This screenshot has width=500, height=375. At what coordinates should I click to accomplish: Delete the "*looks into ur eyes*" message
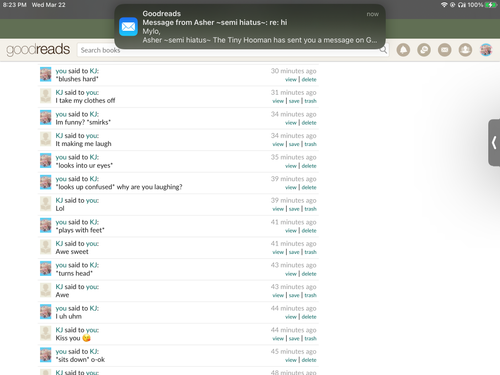click(x=309, y=166)
